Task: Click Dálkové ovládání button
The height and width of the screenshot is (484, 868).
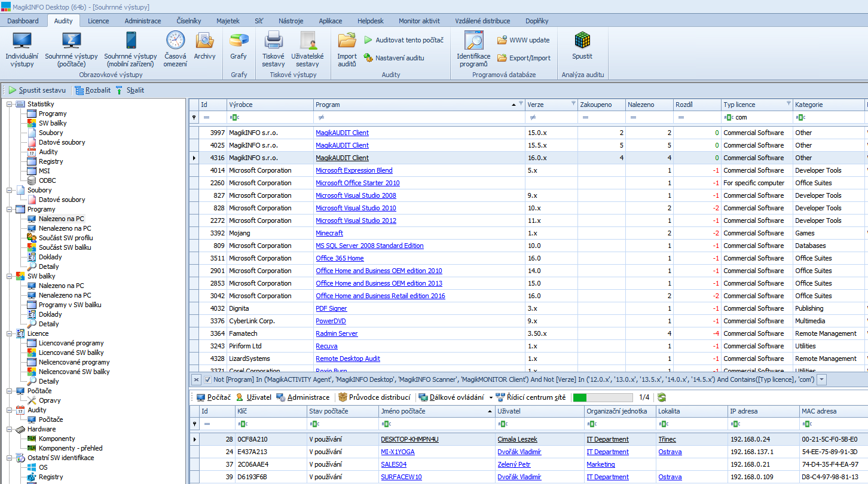Action: [x=451, y=397]
